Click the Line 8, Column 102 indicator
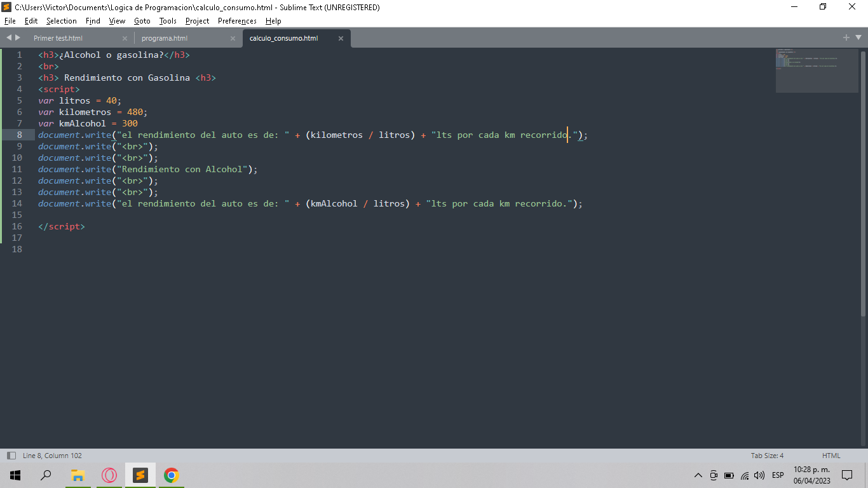 pos(52,456)
